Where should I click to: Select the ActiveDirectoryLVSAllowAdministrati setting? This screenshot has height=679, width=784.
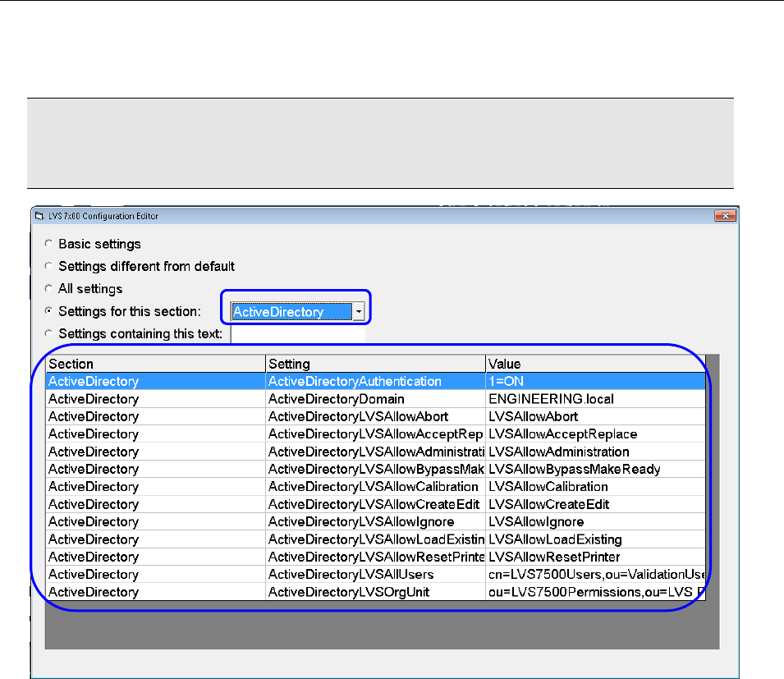point(375,452)
